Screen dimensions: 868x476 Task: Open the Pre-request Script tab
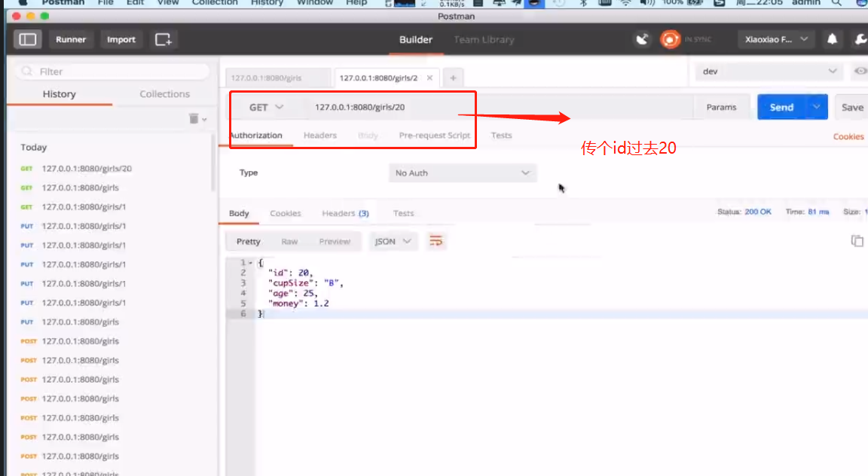tap(435, 135)
